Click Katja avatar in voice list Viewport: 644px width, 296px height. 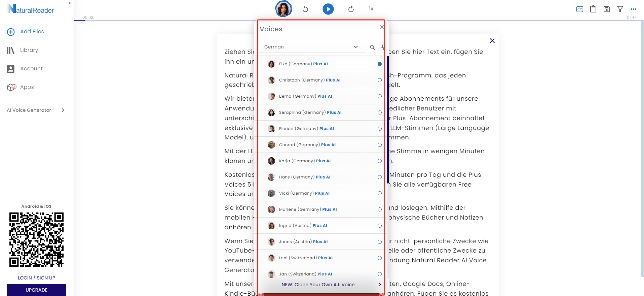coord(271,161)
